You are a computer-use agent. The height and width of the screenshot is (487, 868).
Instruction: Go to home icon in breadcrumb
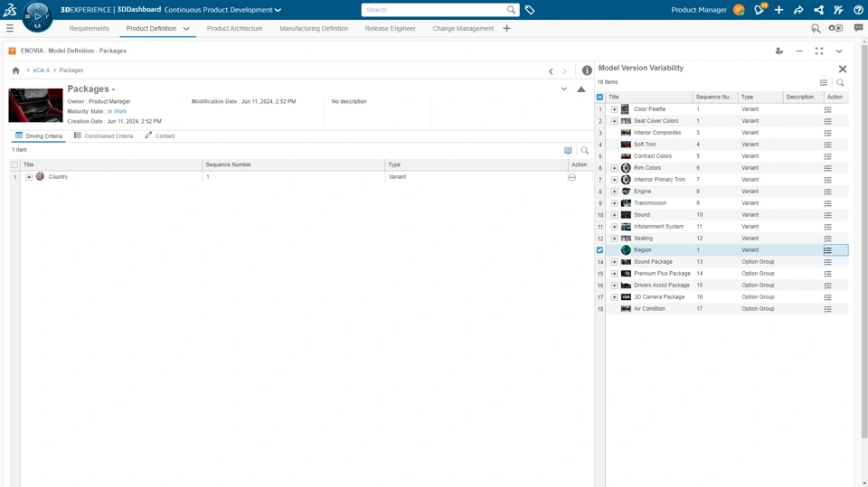point(16,70)
